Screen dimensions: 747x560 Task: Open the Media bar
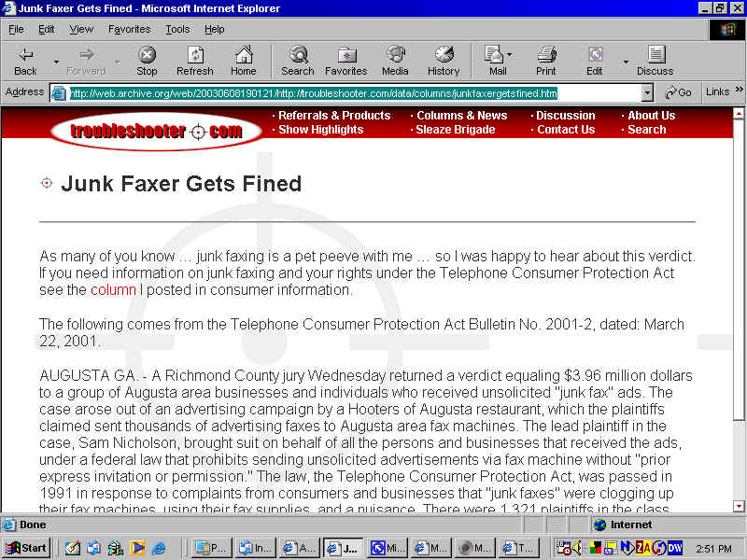tap(395, 61)
